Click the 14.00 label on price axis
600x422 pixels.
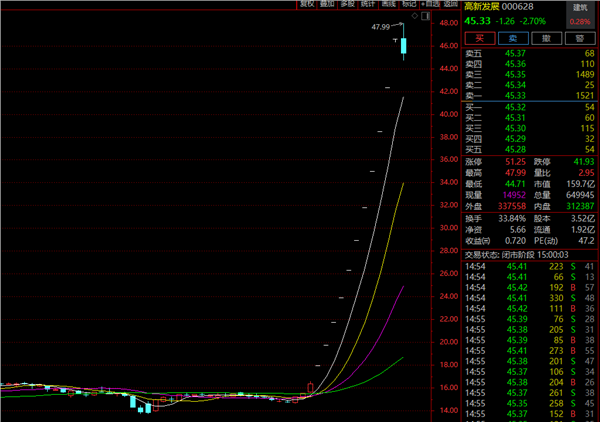pos(449,410)
